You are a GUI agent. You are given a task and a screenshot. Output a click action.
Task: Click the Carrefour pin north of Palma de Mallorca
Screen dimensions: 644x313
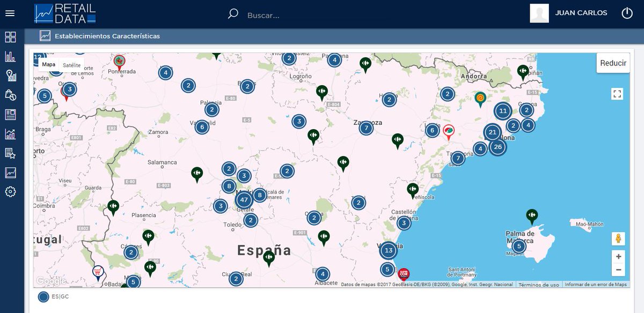532,217
